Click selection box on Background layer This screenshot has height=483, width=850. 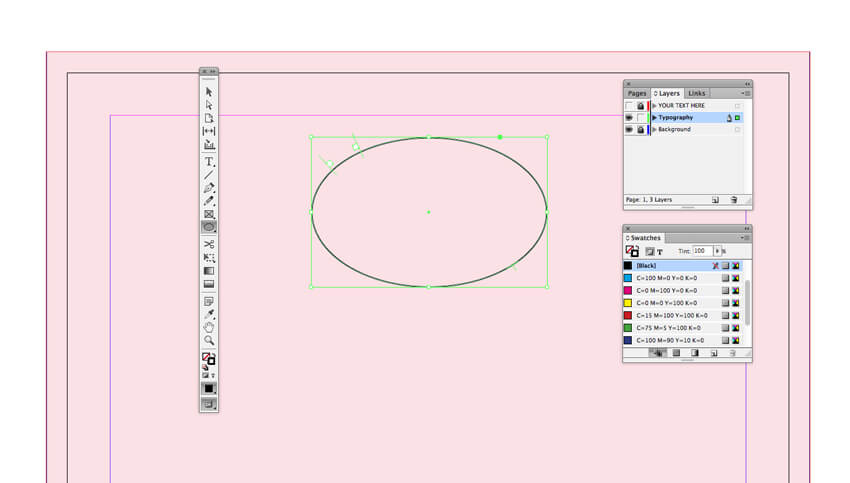coord(737,130)
